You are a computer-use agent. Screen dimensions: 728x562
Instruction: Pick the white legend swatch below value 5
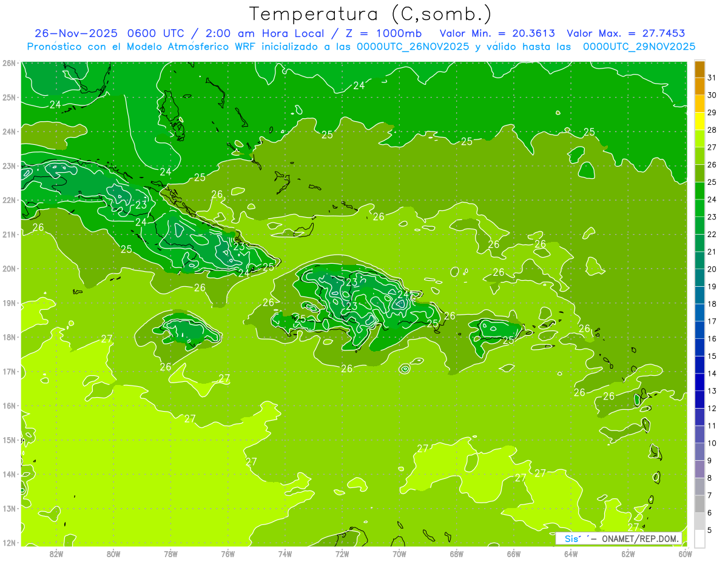point(699,538)
